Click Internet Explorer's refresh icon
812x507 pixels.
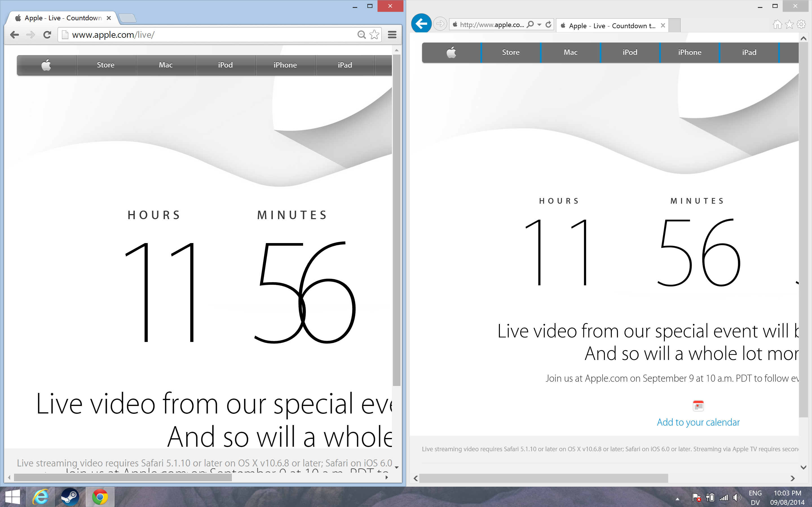point(548,25)
